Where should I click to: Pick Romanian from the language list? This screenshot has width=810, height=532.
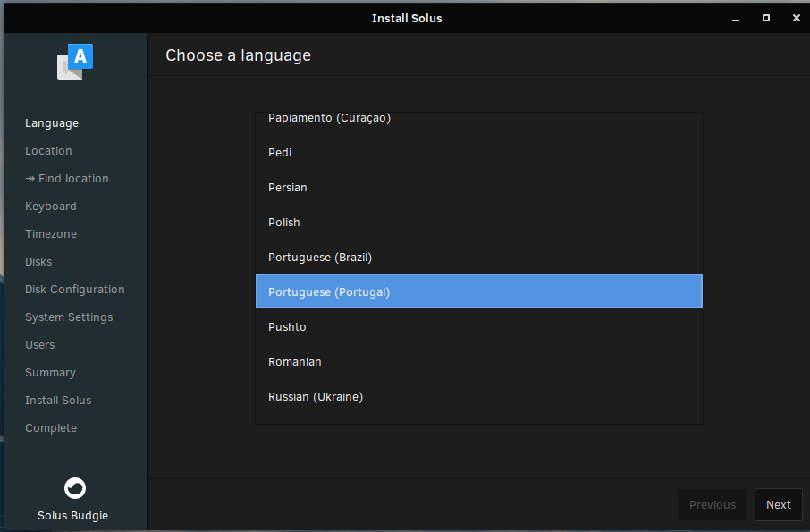[x=479, y=361]
